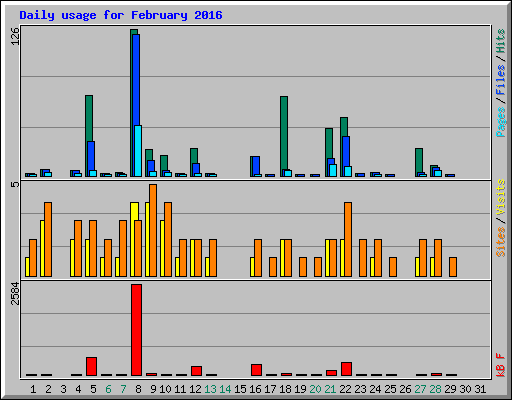Viewport: 512px width, 400px height.
Task: Click the 'Visits' legend label
Action: click(501, 197)
